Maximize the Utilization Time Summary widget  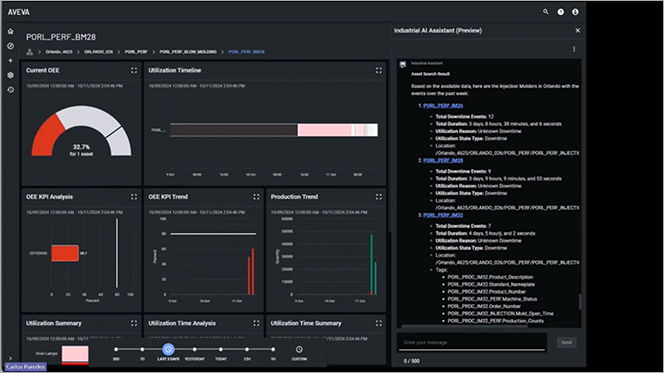pos(379,323)
